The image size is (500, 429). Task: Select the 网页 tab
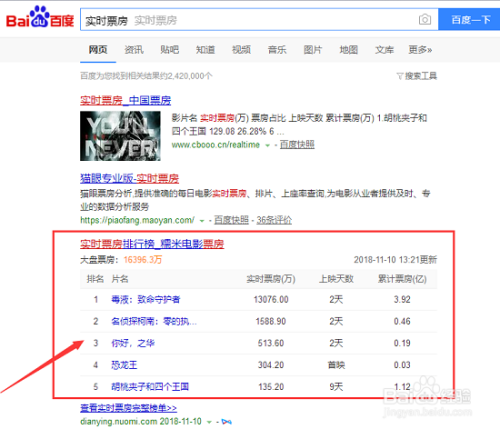pos(98,50)
